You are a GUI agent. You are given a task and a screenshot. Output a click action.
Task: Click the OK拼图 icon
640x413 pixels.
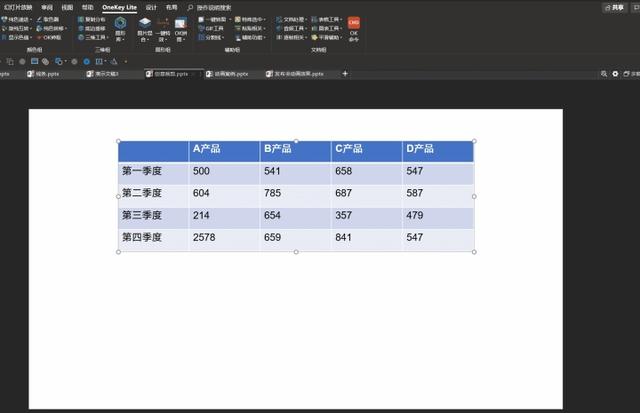coord(180,24)
